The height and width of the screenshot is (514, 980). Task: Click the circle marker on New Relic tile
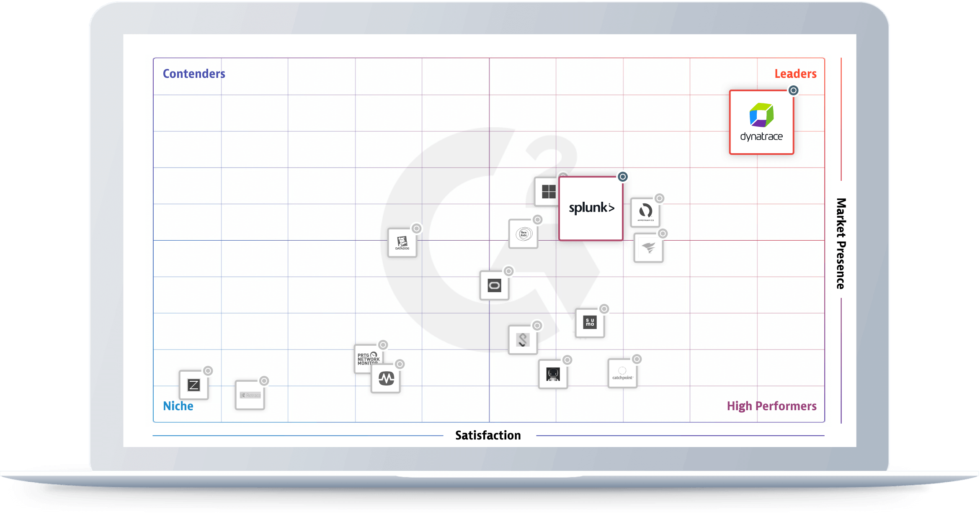pos(538,220)
